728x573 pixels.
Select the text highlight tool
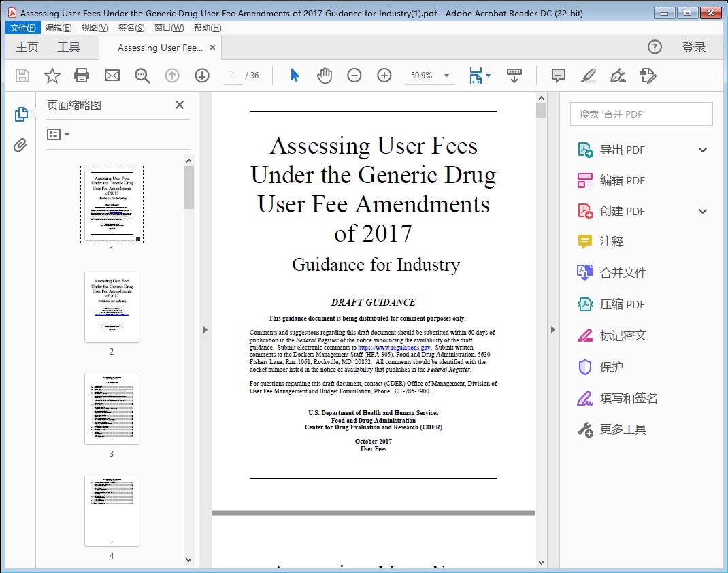click(x=589, y=76)
